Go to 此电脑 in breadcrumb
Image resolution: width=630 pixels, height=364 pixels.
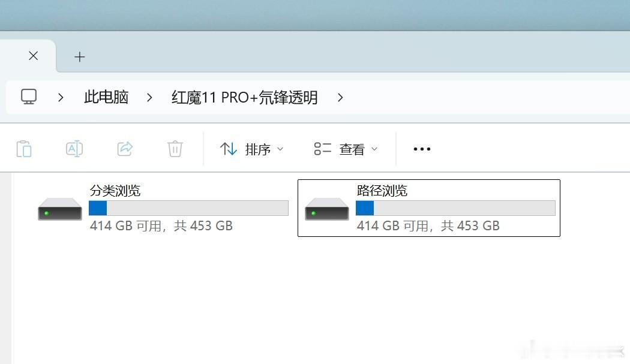click(x=106, y=97)
